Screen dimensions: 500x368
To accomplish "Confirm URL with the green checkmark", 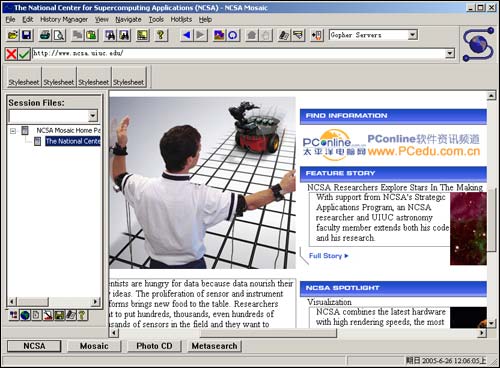I will click(x=24, y=54).
